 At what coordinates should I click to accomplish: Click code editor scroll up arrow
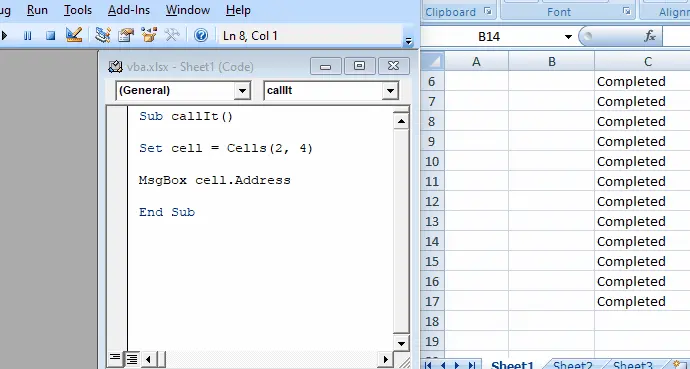(x=401, y=121)
